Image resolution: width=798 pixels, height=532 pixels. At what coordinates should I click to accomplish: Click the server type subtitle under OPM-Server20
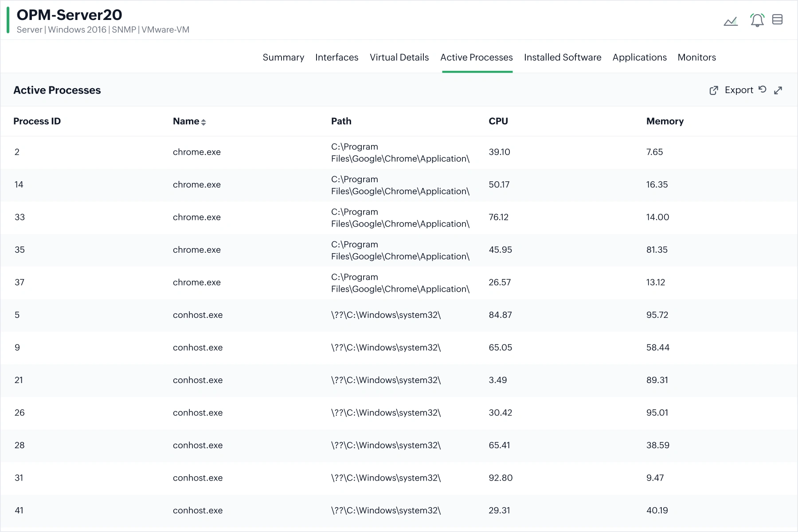pos(103,30)
